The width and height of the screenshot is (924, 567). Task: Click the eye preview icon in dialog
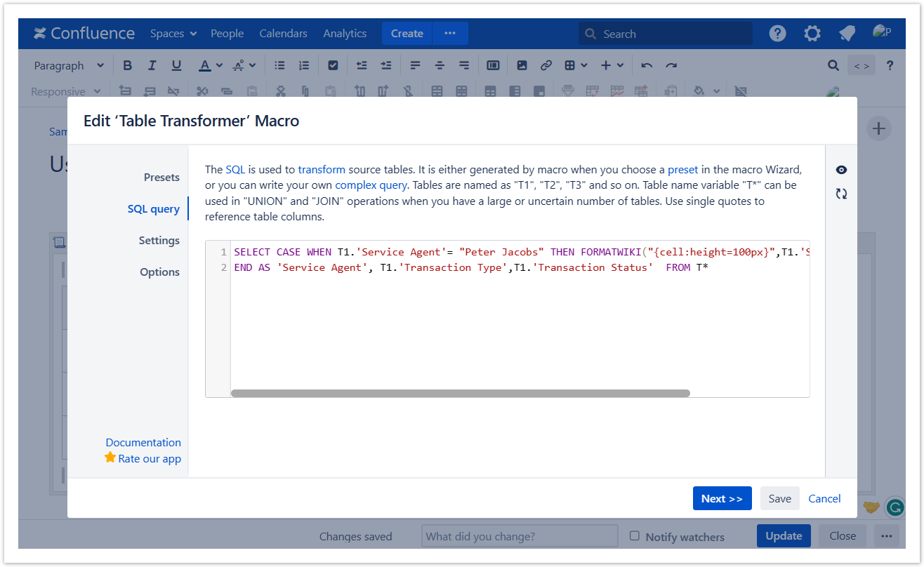coord(841,170)
